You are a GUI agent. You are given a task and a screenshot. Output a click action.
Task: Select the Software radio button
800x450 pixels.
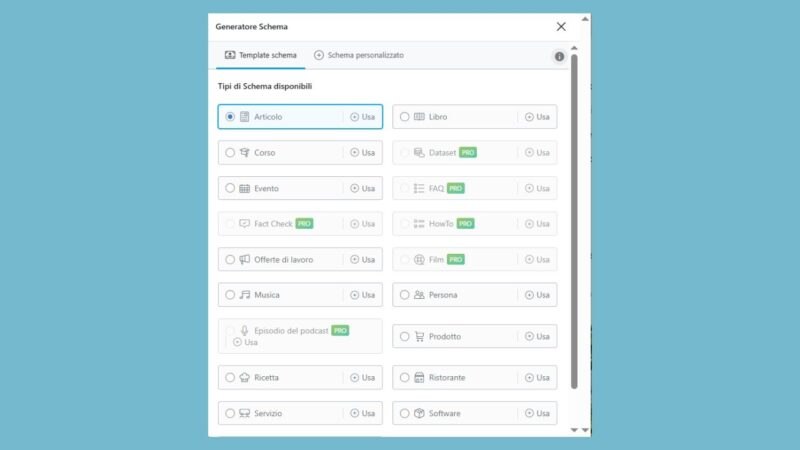405,413
